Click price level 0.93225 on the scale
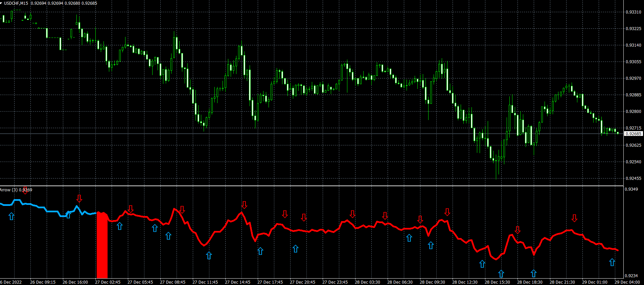This screenshot has width=644, height=285. (633, 29)
